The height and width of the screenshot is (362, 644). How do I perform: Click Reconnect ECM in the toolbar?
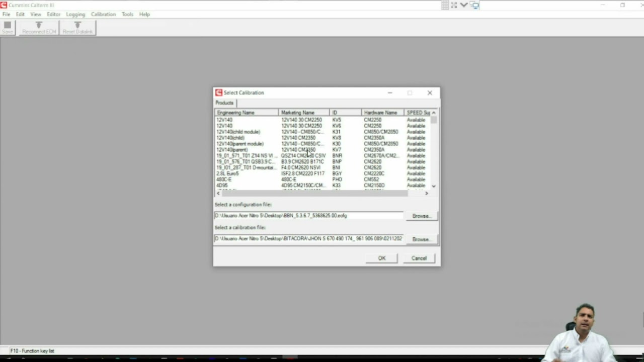[39, 28]
